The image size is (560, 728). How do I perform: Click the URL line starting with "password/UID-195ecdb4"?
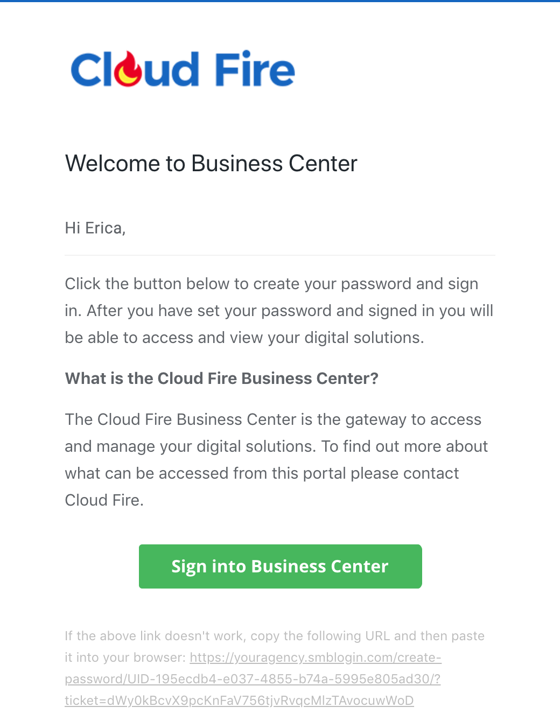tap(253, 679)
